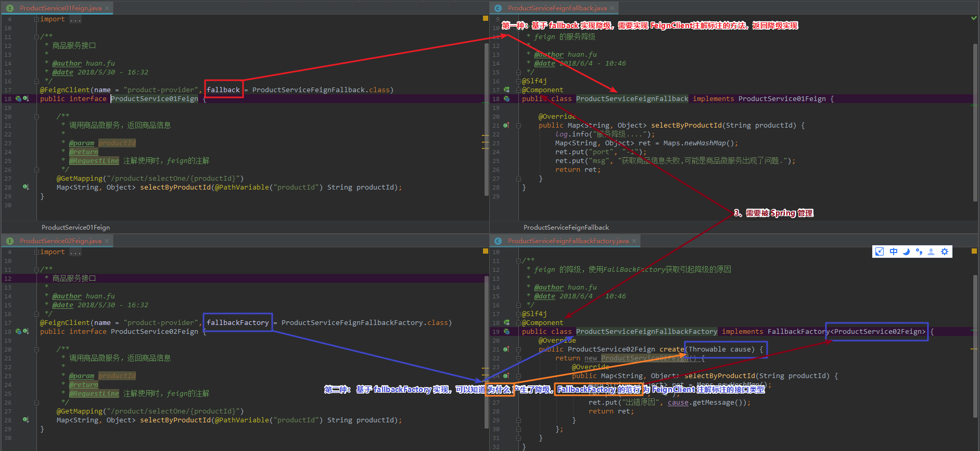Collapse the method Javadoc on line 20 of ProductService01Feign
This screenshot has height=451, width=980.
click(x=36, y=117)
